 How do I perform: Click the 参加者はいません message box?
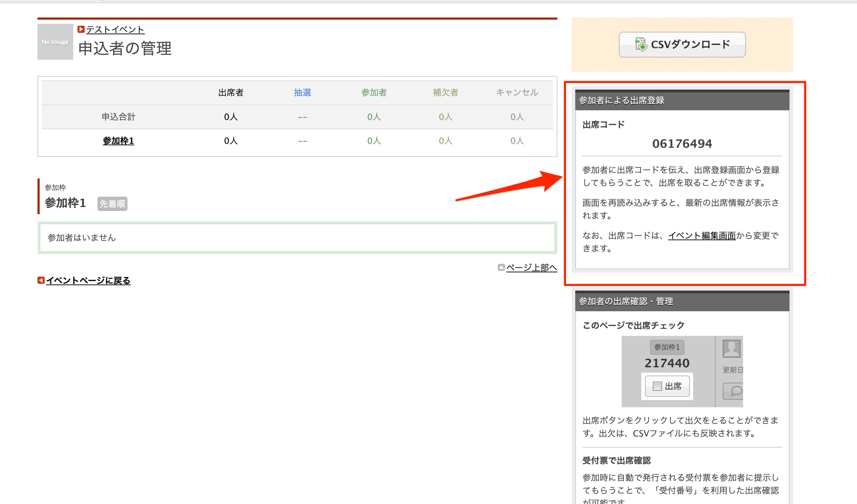pos(296,237)
